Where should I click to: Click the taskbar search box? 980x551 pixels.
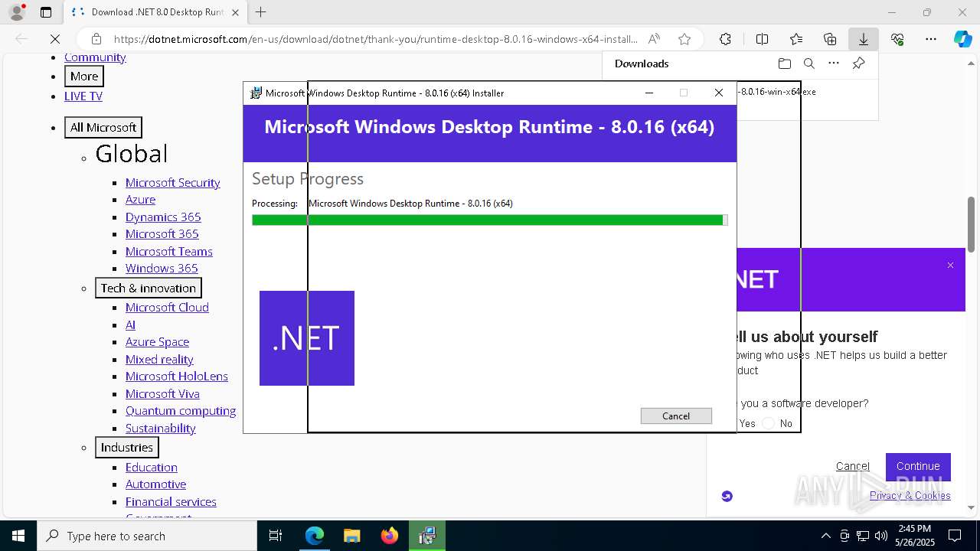tap(147, 536)
